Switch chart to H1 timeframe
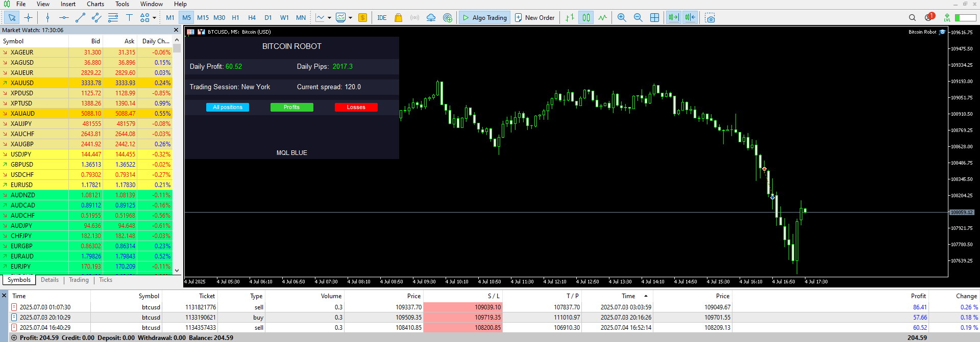 (235, 18)
